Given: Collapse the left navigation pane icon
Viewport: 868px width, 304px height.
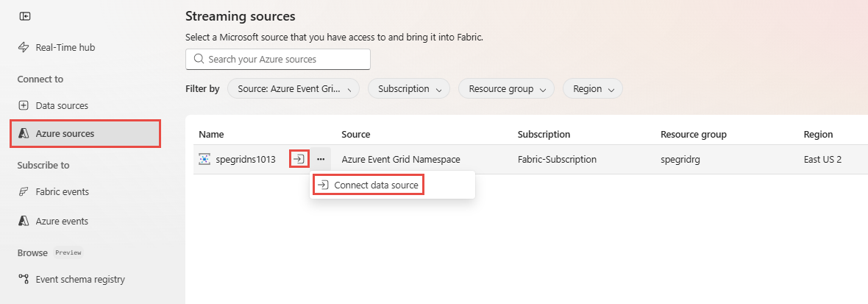Looking at the screenshot, I should [x=24, y=16].
